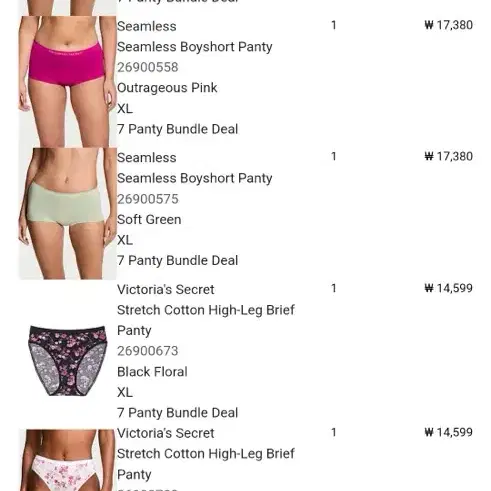Click the last Stretch Cotton High-Leg Brief title
Screen dimensions: 491x491
[x=206, y=464]
